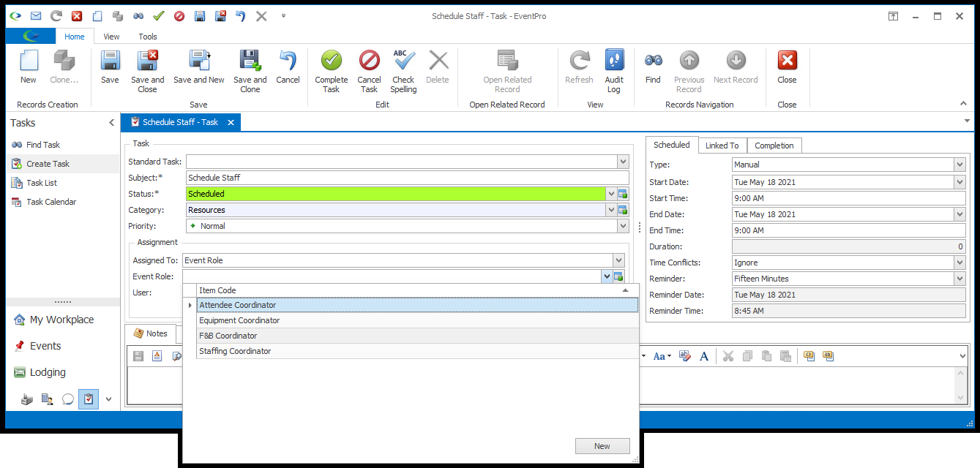Expand navigation bar overflow chevron
This screenshot has width=980, height=468.
(x=109, y=399)
